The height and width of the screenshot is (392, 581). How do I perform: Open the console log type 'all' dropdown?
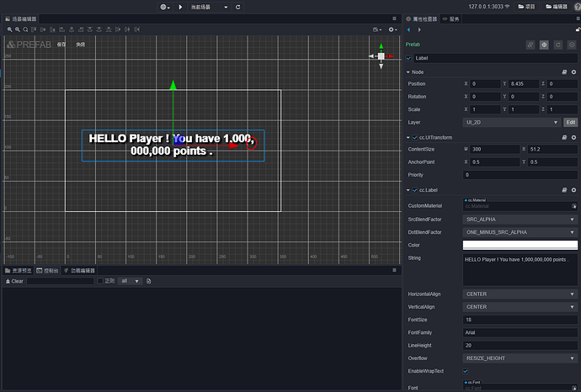(130, 281)
